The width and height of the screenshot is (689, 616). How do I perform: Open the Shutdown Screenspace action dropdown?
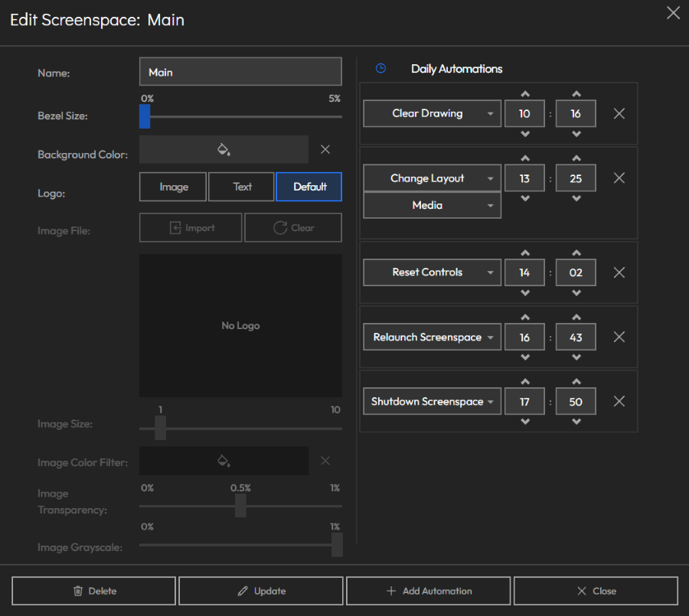[x=432, y=401]
